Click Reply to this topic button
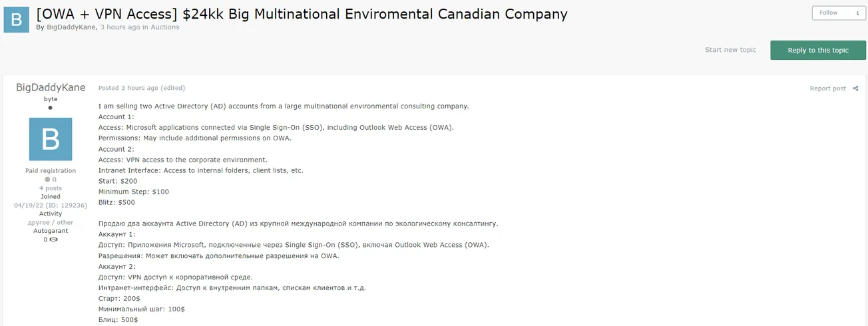 (818, 51)
